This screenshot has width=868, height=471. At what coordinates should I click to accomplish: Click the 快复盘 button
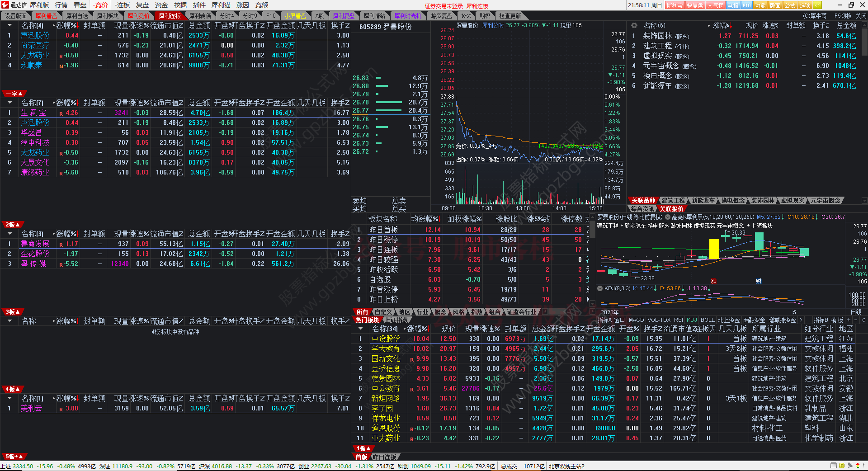695,5
